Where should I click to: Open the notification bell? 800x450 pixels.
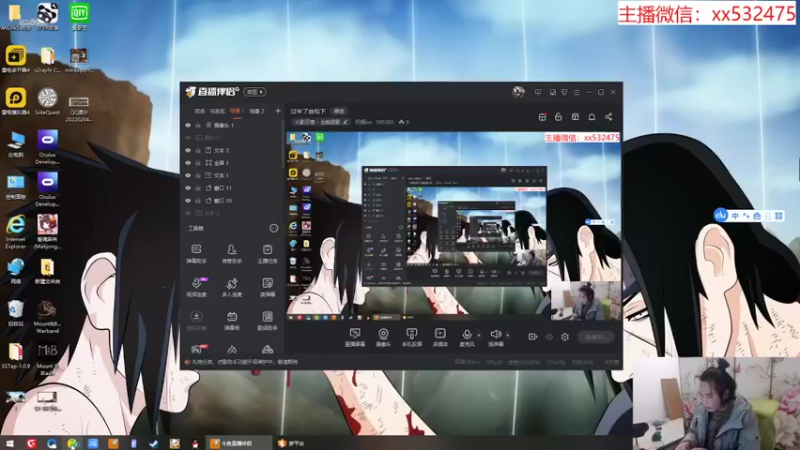[592, 117]
